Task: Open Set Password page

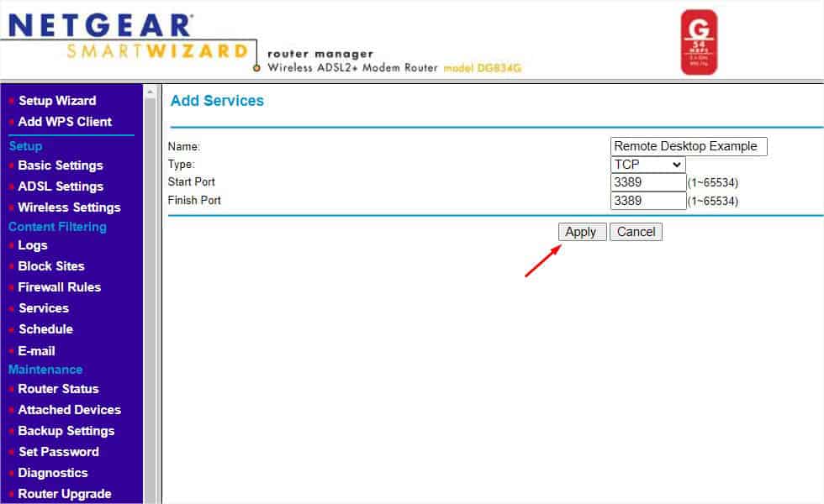Action: [x=59, y=452]
